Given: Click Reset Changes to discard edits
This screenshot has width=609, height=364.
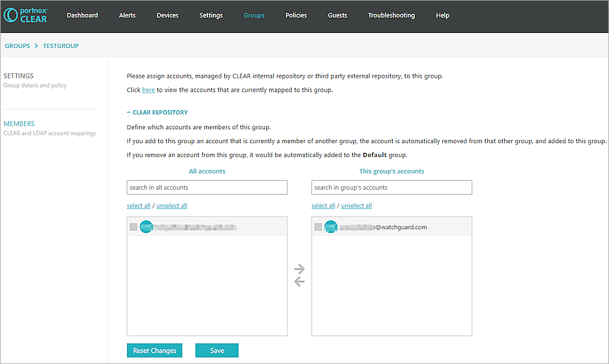Looking at the screenshot, I should click(x=154, y=350).
